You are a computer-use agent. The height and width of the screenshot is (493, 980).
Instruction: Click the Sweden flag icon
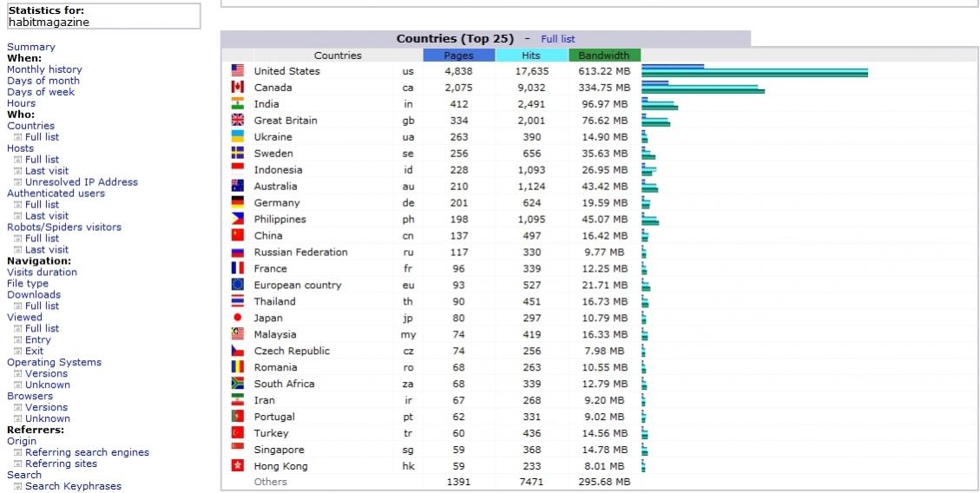(238, 153)
